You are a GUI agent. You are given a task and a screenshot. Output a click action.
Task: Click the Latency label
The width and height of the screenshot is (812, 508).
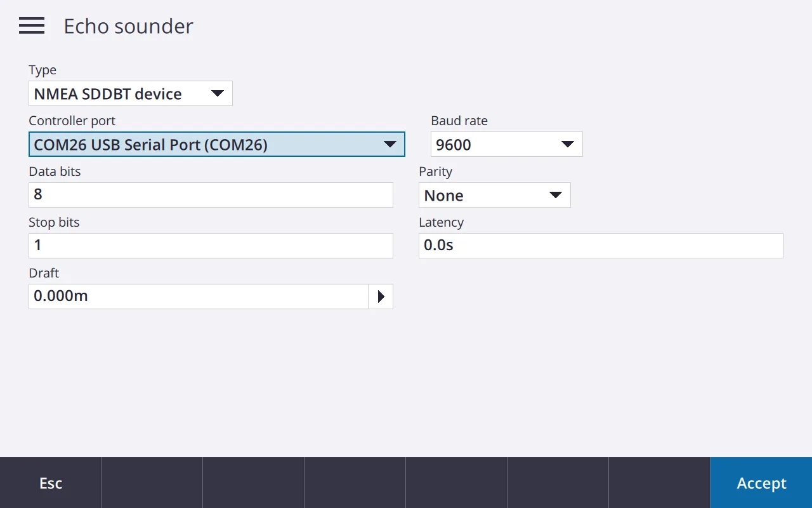pyautogui.click(x=441, y=222)
